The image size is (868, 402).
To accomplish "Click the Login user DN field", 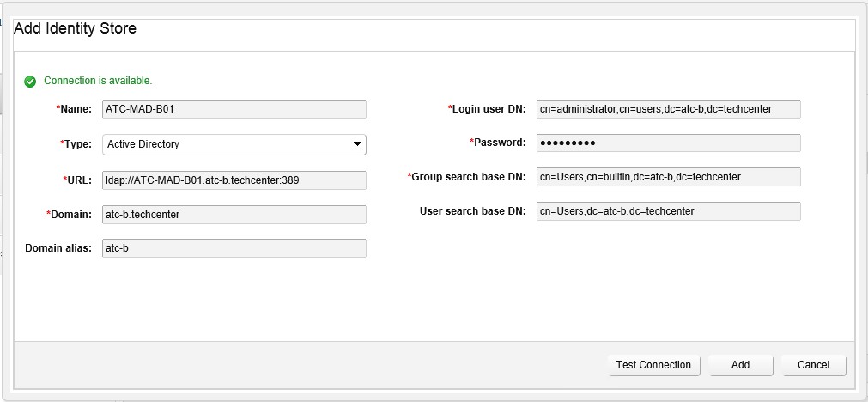I will pos(668,109).
